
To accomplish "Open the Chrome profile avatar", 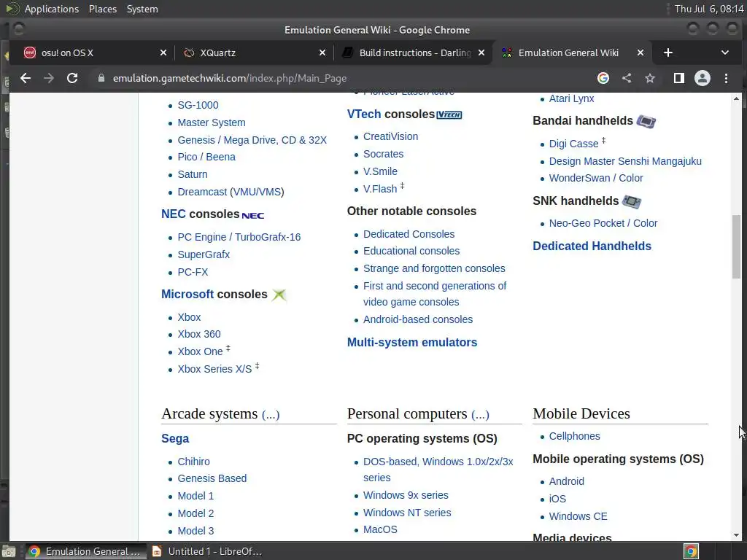I will [703, 78].
